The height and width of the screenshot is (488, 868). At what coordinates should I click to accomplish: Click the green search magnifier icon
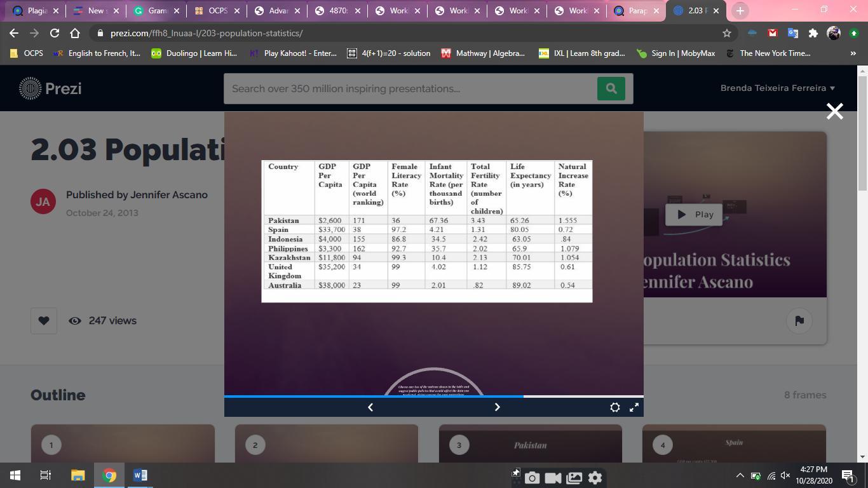coord(610,88)
